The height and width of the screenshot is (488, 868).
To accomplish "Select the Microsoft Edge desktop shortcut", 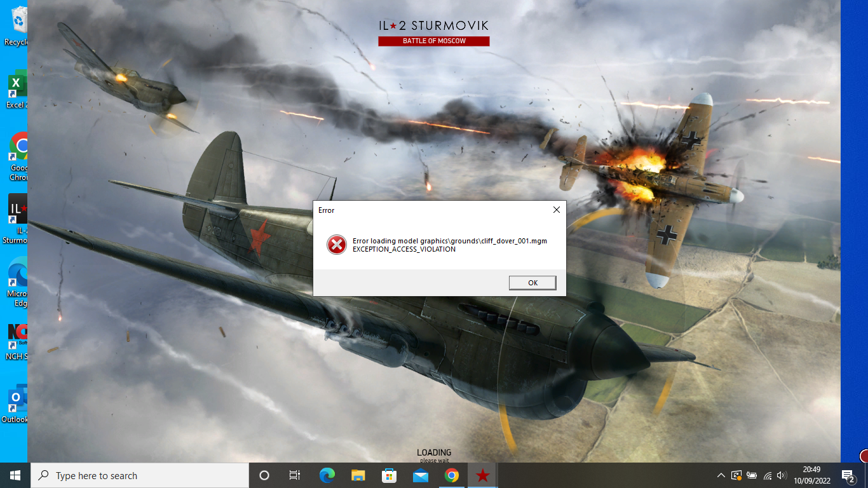I will [18, 281].
